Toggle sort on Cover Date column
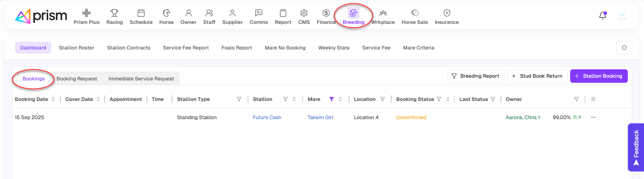644x179 pixels. (x=98, y=99)
